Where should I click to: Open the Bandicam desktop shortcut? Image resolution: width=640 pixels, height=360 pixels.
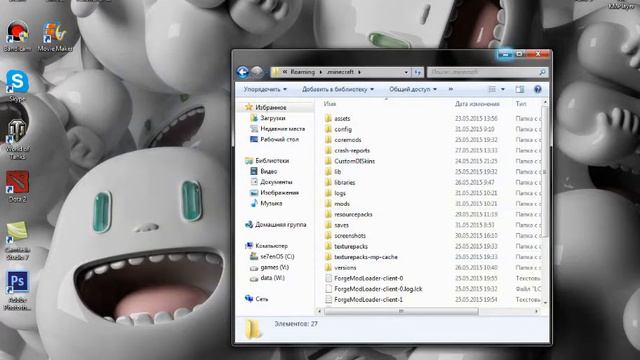(17, 36)
